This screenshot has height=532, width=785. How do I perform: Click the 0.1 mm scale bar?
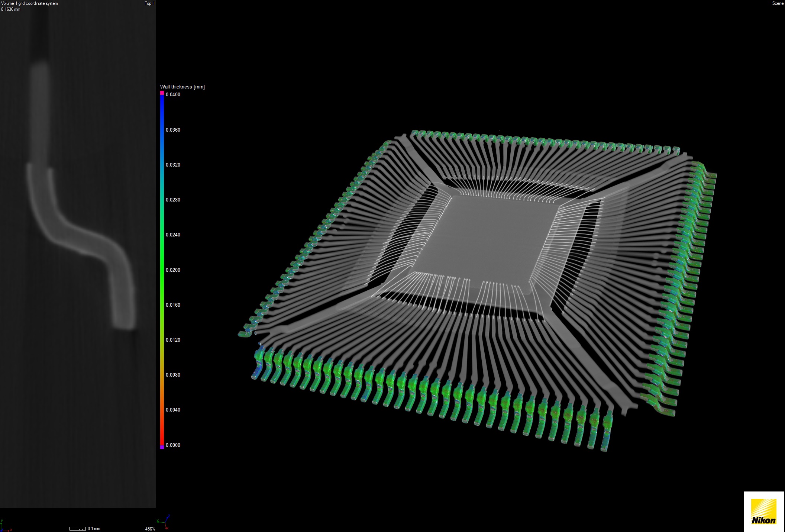coord(85,528)
